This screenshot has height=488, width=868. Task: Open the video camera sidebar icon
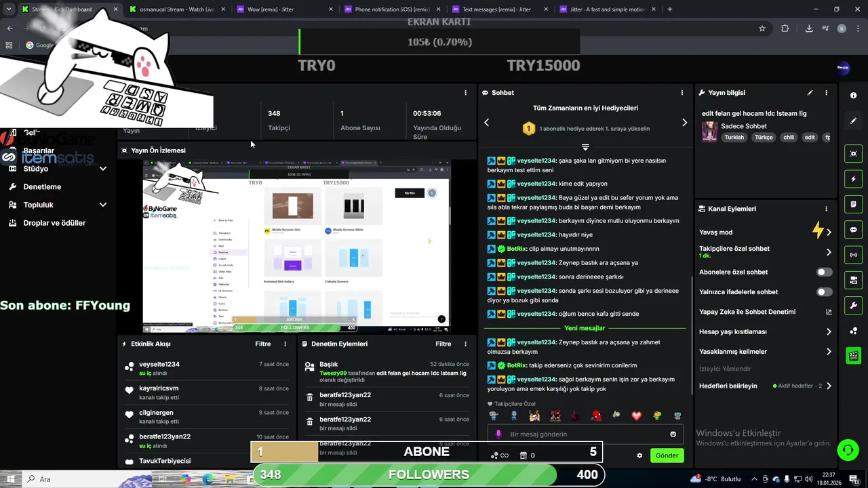click(853, 280)
